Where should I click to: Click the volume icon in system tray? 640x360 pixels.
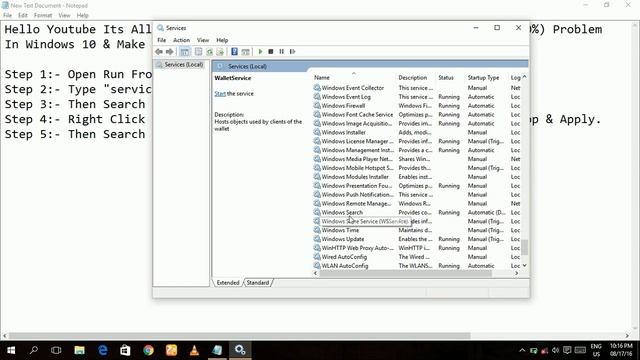(555, 351)
